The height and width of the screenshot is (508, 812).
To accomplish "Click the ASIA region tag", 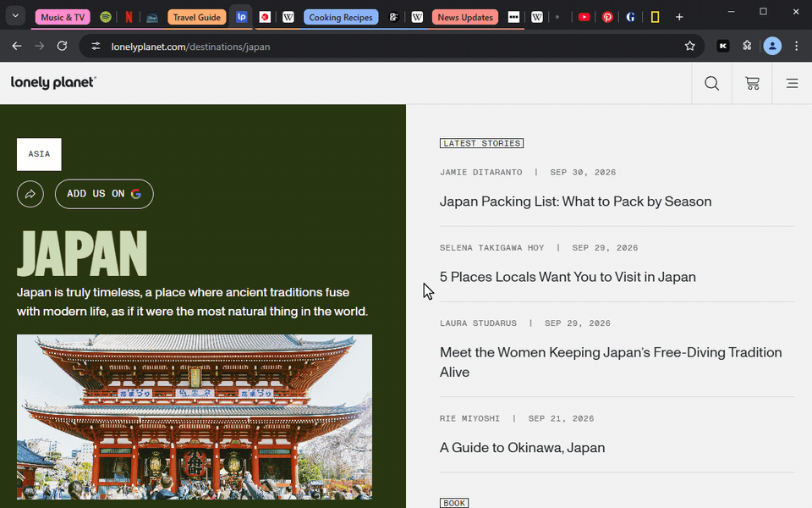I will click(x=39, y=154).
